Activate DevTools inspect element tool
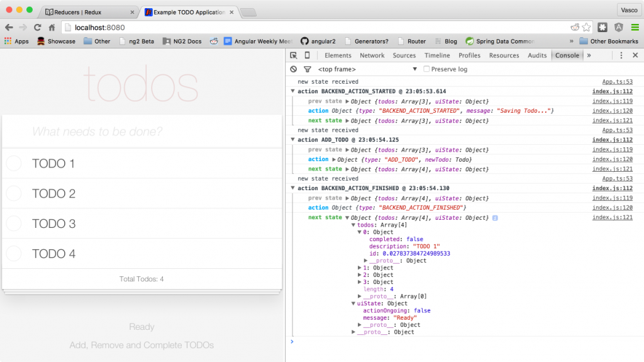Image resolution: width=644 pixels, height=362 pixels. click(293, 55)
